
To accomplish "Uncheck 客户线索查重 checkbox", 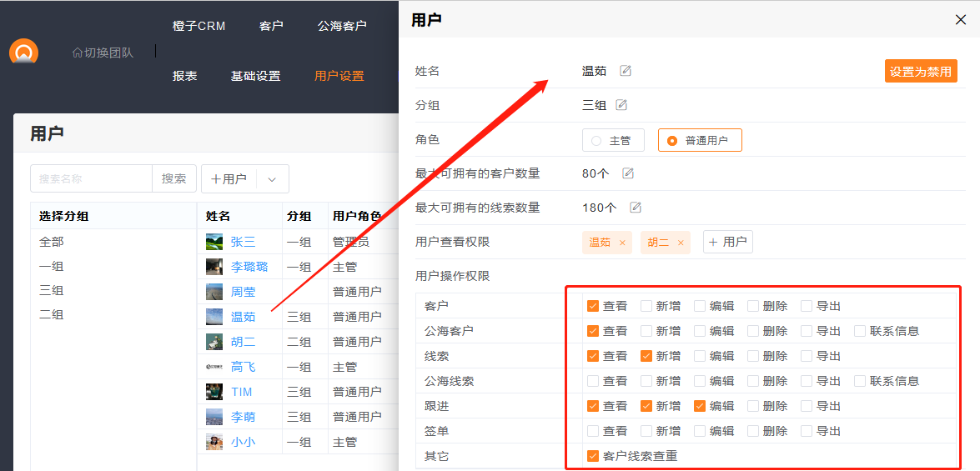I will point(593,456).
